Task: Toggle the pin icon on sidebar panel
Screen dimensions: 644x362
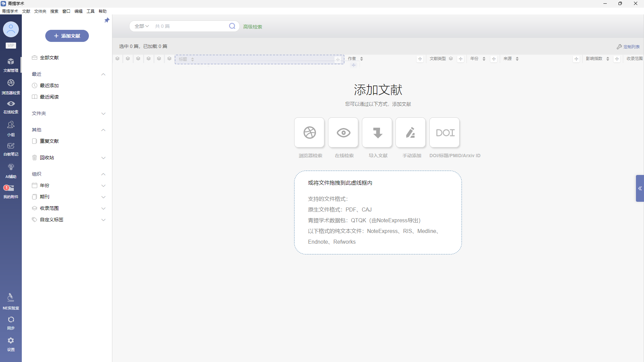Action: pyautogui.click(x=107, y=20)
